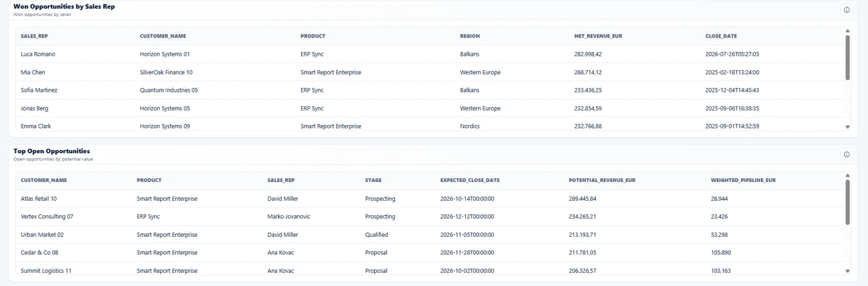Sort by NET_REVENUE_EUR column header

[598, 36]
